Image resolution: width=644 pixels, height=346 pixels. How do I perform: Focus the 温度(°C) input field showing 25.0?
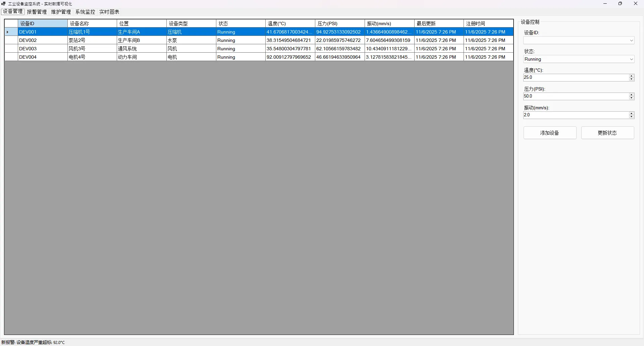(x=576, y=77)
